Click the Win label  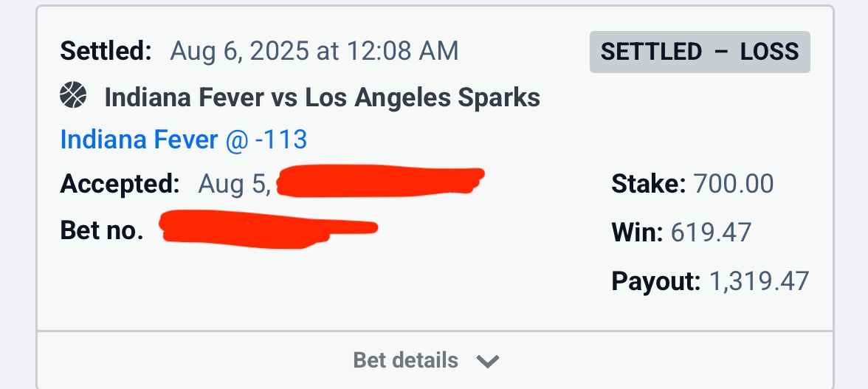pos(637,233)
